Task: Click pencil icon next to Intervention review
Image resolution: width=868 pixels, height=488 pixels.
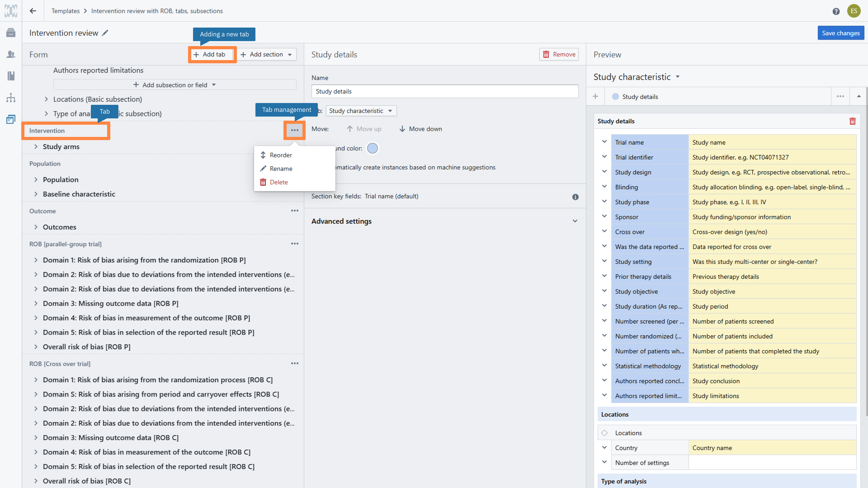Action: (105, 33)
